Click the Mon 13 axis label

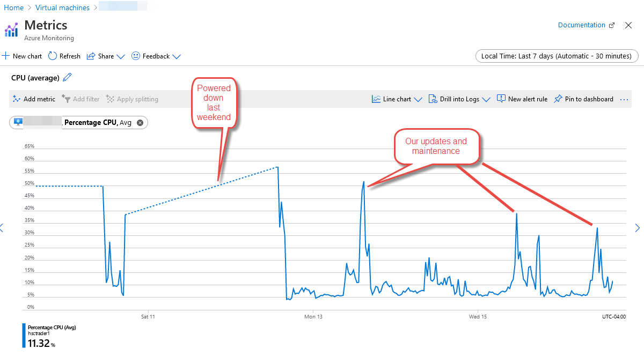tap(313, 317)
